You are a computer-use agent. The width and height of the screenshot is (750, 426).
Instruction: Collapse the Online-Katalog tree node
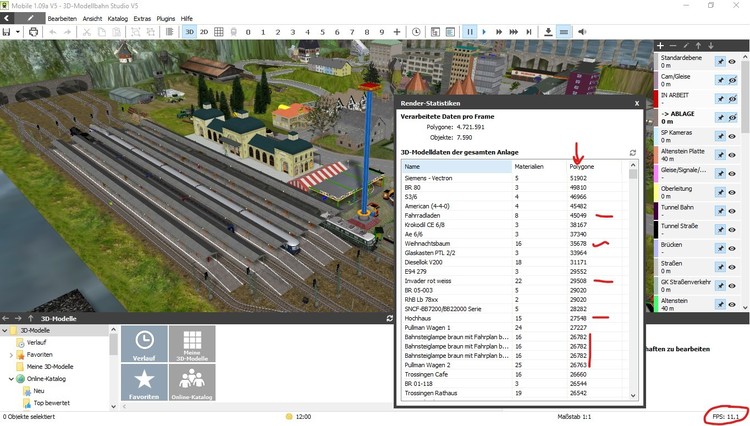click(11, 379)
